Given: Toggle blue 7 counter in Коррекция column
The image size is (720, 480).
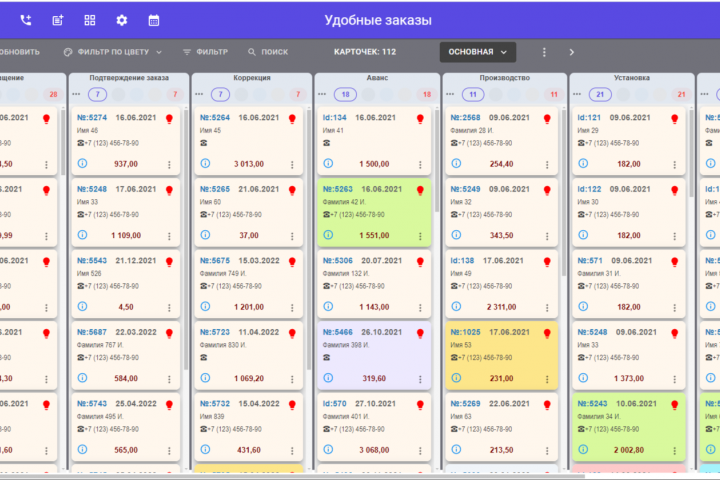Looking at the screenshot, I should tap(220, 95).
